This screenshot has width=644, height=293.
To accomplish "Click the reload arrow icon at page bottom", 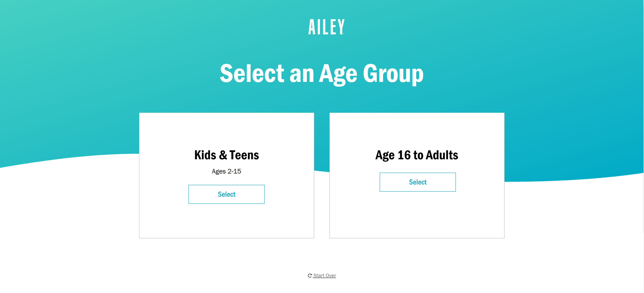I will (x=309, y=276).
